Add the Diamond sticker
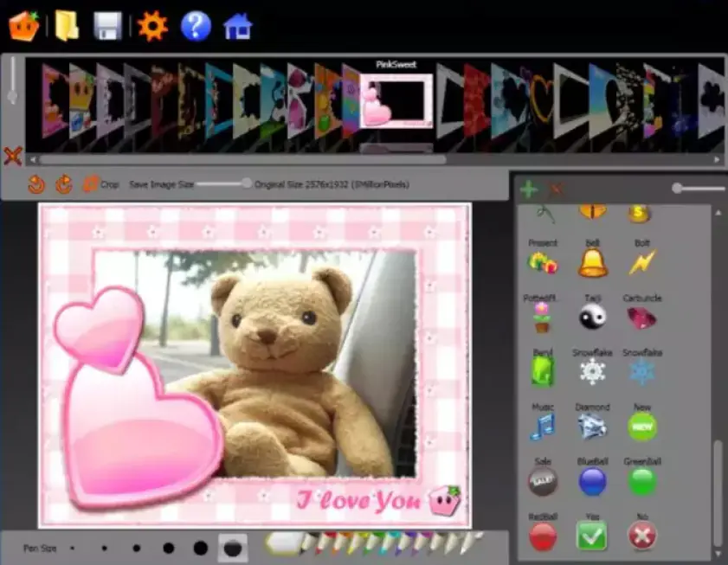Screen dimensions: 728x565 point(593,426)
